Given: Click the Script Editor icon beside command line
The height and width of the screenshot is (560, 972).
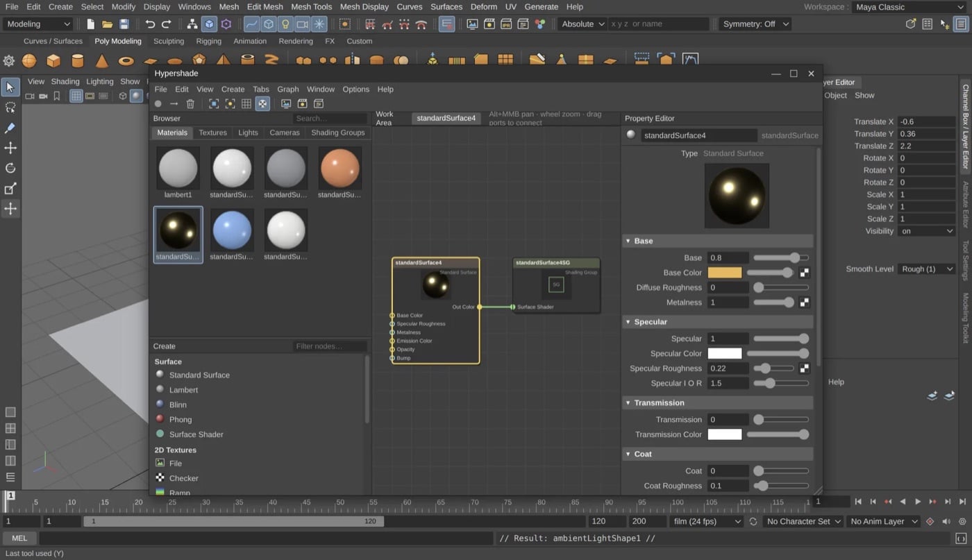Looking at the screenshot, I should pyautogui.click(x=961, y=538).
